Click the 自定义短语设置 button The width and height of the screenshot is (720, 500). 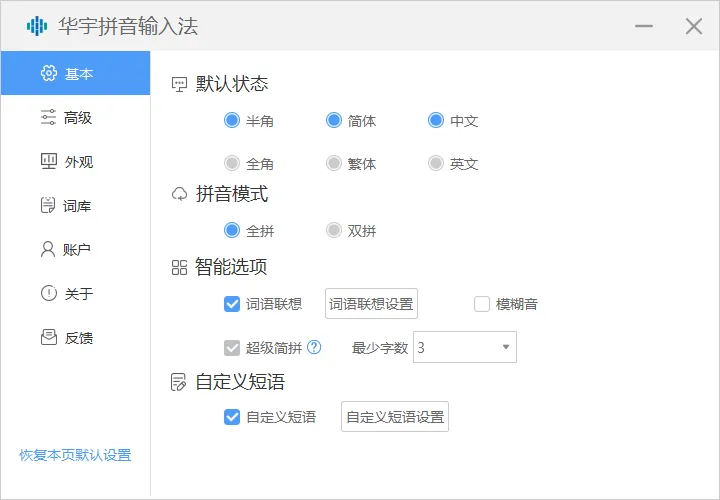click(x=395, y=416)
